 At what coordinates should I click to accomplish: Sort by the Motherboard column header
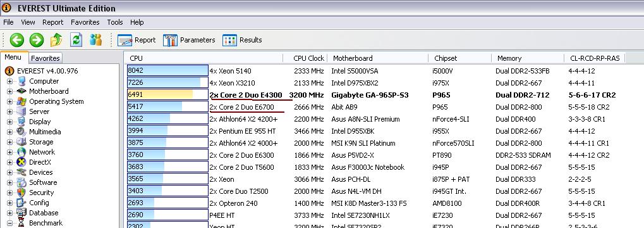[x=378, y=58]
